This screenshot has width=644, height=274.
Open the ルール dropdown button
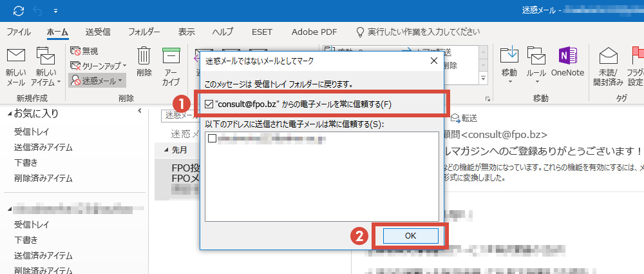[x=536, y=66]
